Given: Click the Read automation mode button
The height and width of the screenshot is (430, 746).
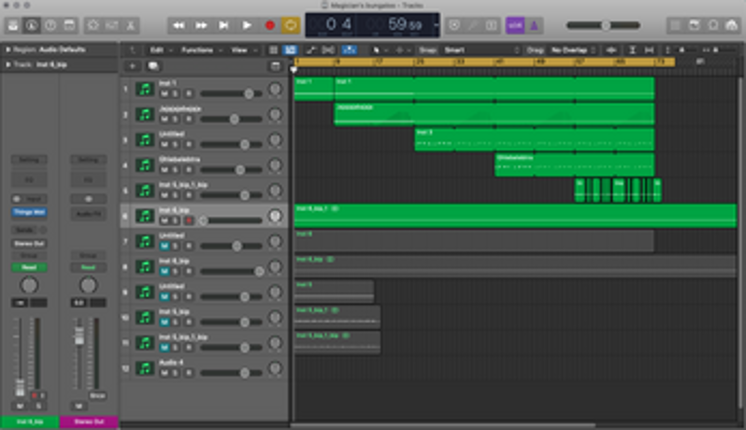Looking at the screenshot, I should (29, 267).
